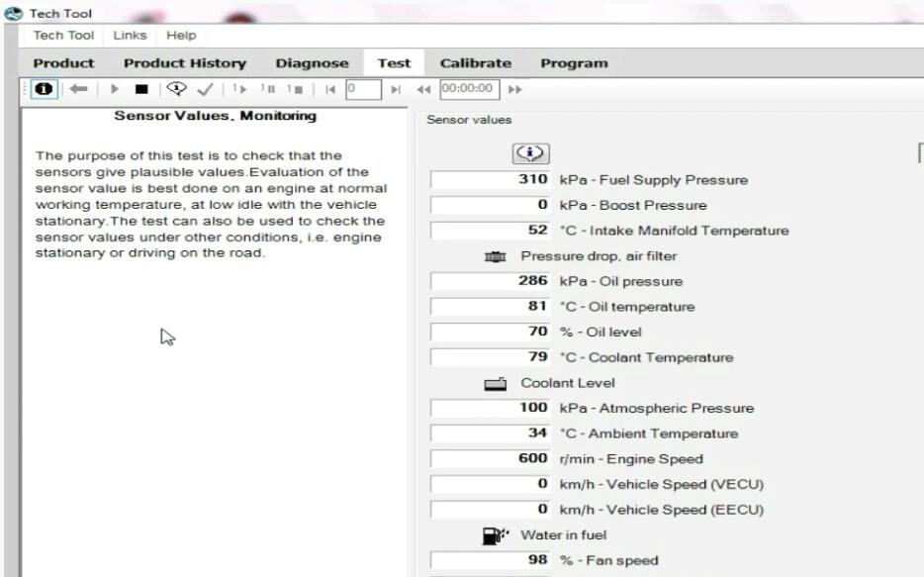Select the Boost Pressure value field
This screenshot has height=577, width=924.
(x=491, y=205)
